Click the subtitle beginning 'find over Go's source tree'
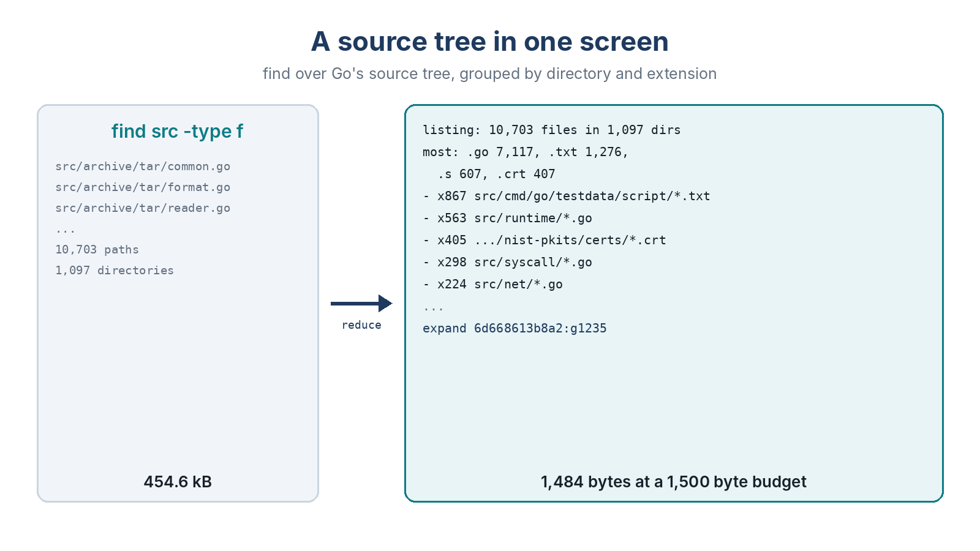 click(x=489, y=73)
